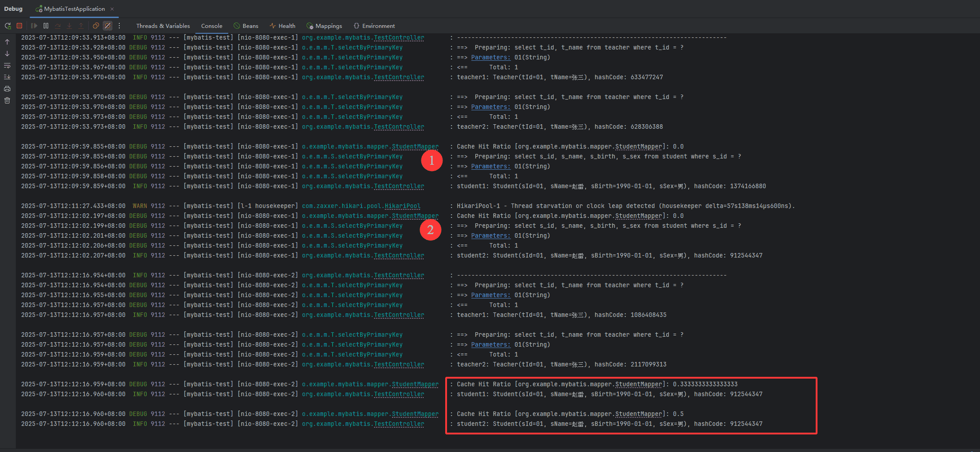Click timestamp 2025-07-13T12:12:16.954+08:00 INFO
The image size is (980, 452).
73,275
